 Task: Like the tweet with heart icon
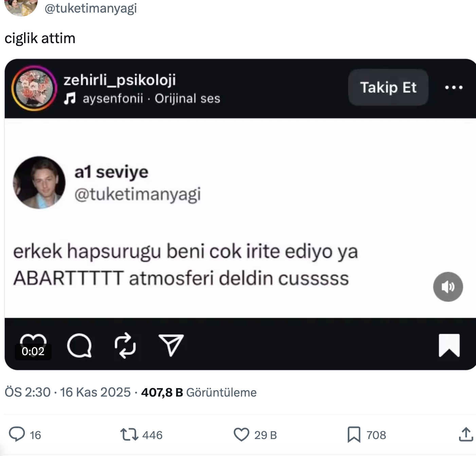point(241,434)
